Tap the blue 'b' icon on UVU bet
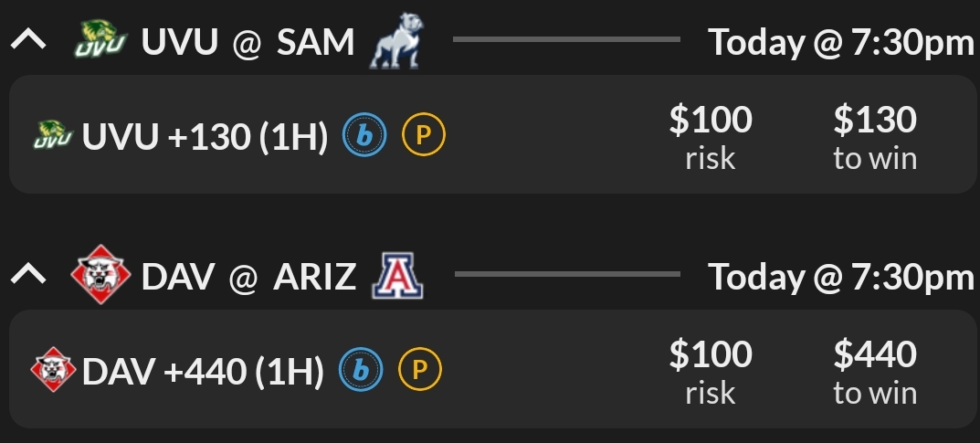 (x=364, y=137)
